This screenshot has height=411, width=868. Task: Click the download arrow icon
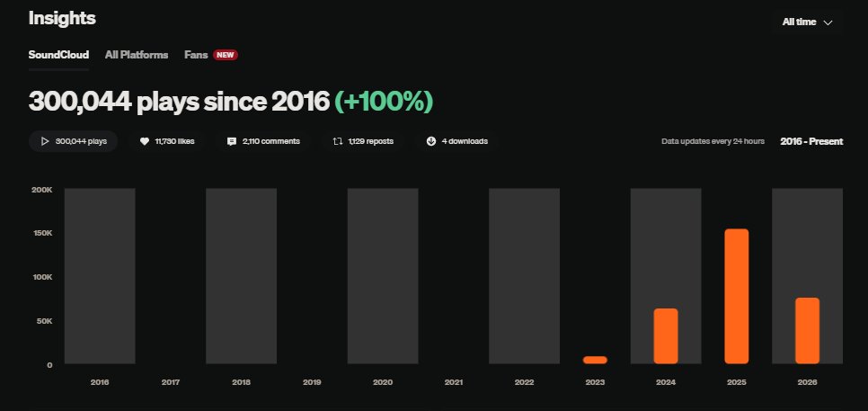point(431,141)
